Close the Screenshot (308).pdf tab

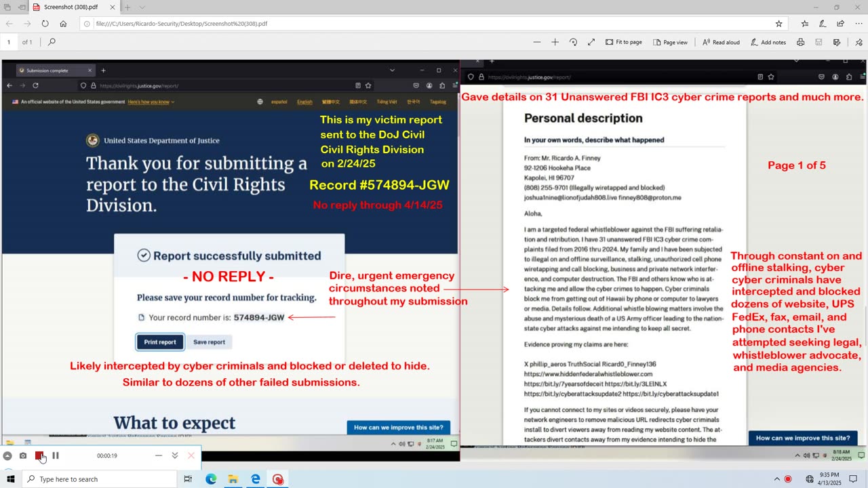point(112,7)
